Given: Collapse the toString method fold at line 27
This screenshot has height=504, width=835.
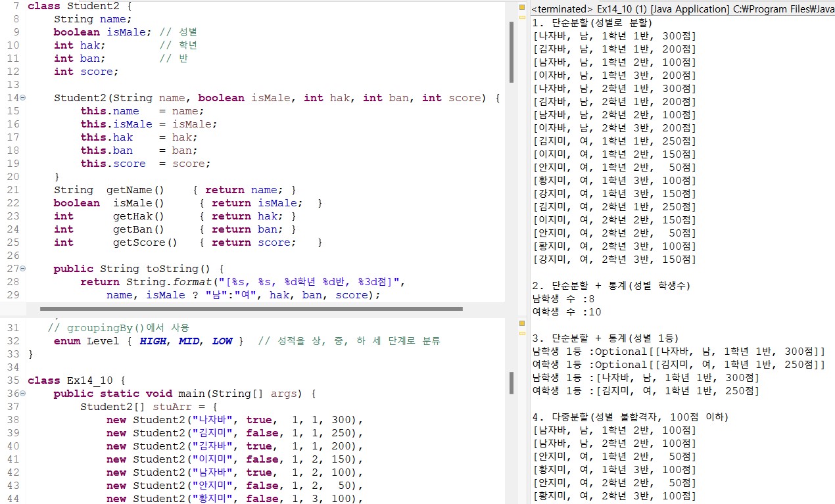Looking at the screenshot, I should pyautogui.click(x=23, y=269).
